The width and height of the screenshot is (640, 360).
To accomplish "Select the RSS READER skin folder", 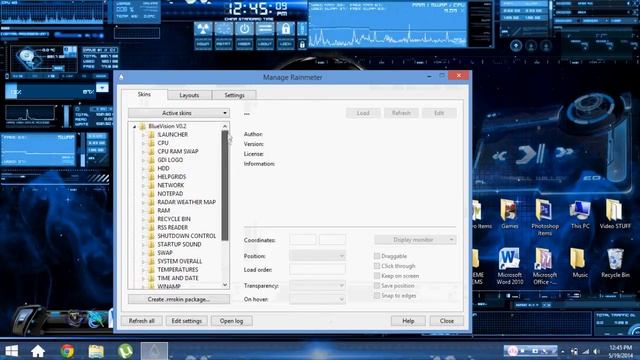I will [173, 227].
